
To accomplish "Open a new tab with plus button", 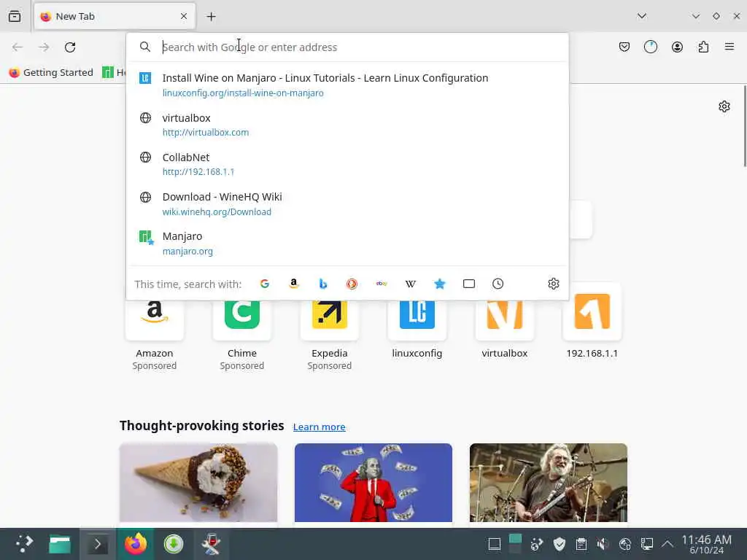I will pyautogui.click(x=211, y=17).
